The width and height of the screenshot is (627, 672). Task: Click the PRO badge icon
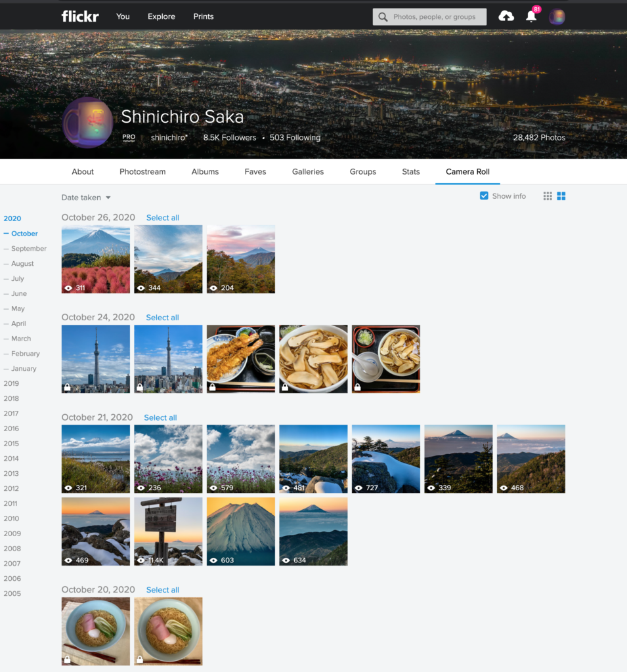[129, 138]
